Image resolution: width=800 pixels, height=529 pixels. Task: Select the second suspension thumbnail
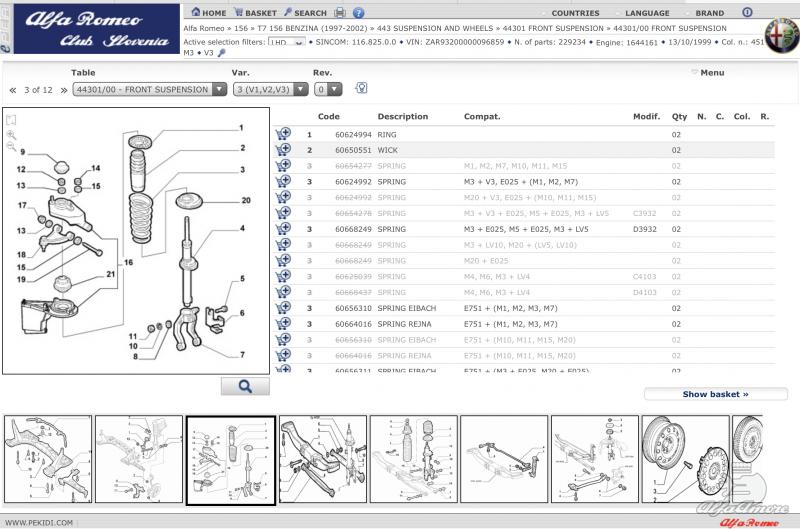coord(139,459)
